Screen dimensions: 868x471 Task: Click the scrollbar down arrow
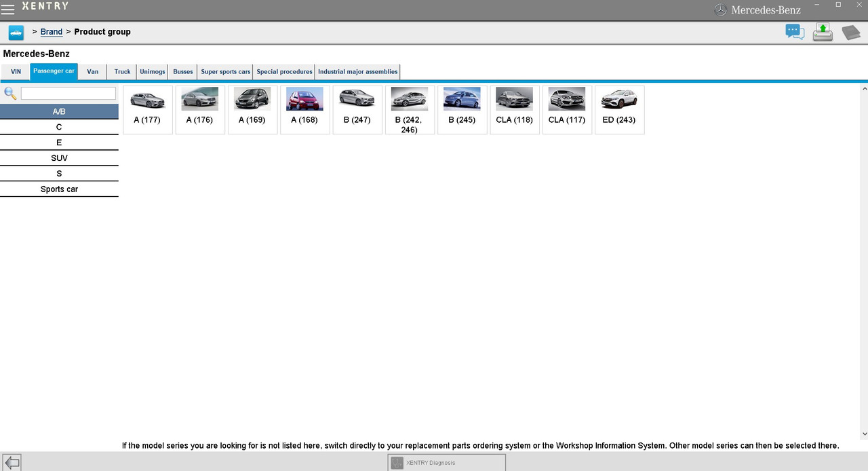[864, 434]
